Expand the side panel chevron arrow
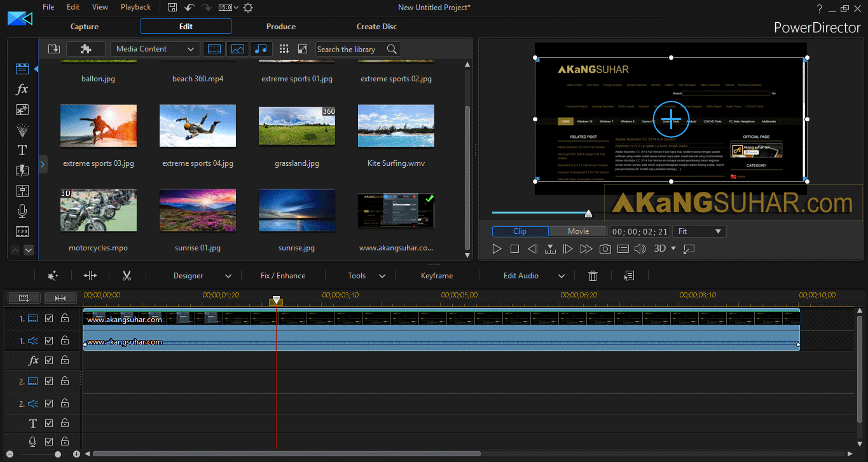The width and height of the screenshot is (868, 462). point(42,165)
